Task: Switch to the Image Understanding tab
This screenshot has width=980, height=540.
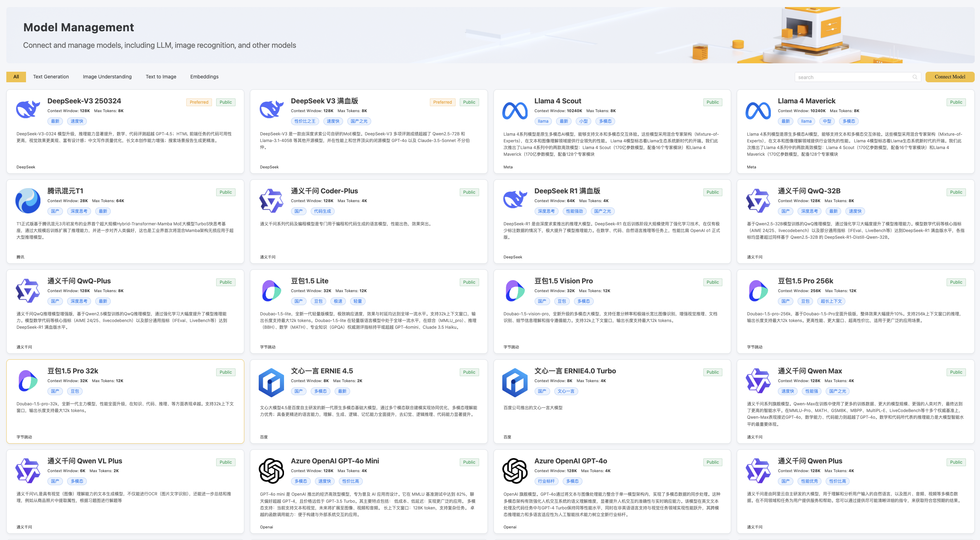Action: [107, 77]
